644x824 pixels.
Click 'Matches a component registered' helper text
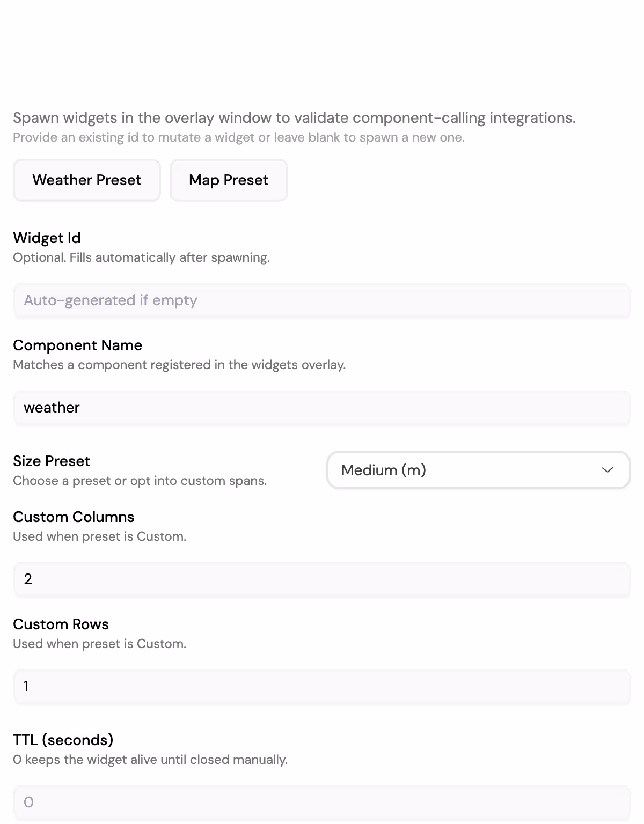pyautogui.click(x=179, y=365)
